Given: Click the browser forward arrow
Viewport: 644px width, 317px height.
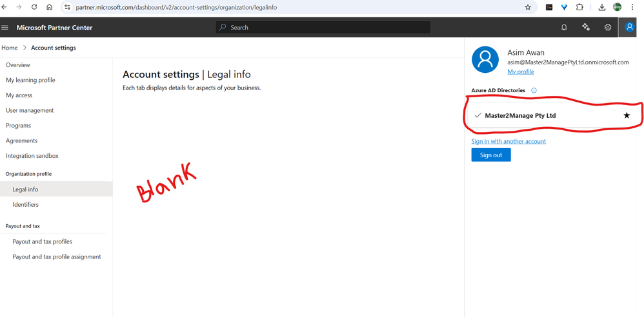Looking at the screenshot, I should pyautogui.click(x=19, y=7).
